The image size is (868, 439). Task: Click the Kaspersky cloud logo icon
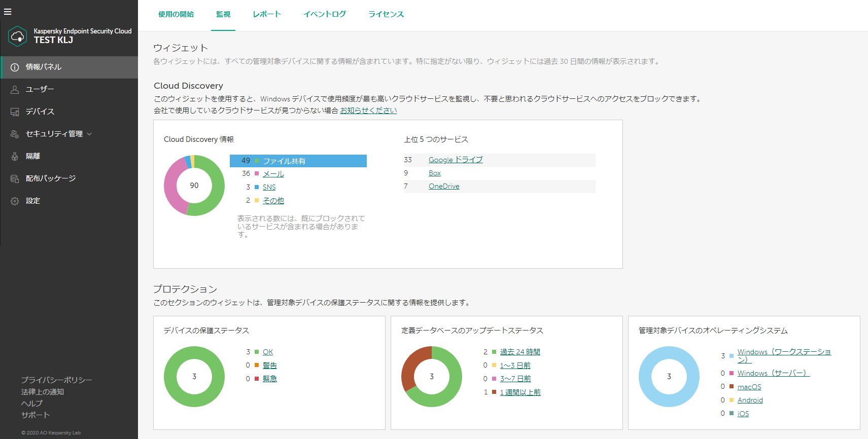tap(18, 36)
